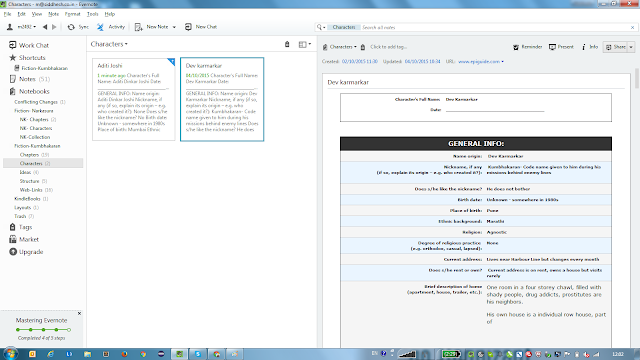Click the Windows Start button
Screen dimensions: 640x360
[11, 354]
